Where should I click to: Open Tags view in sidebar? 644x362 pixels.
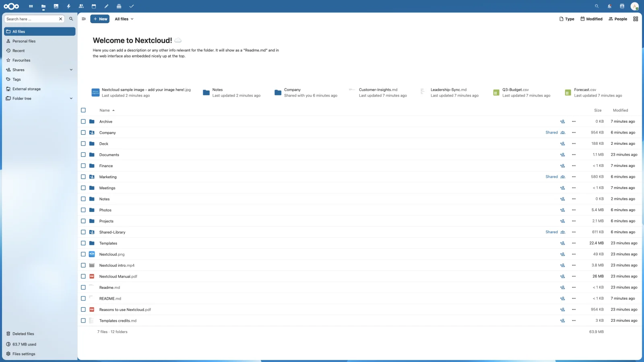40,79
